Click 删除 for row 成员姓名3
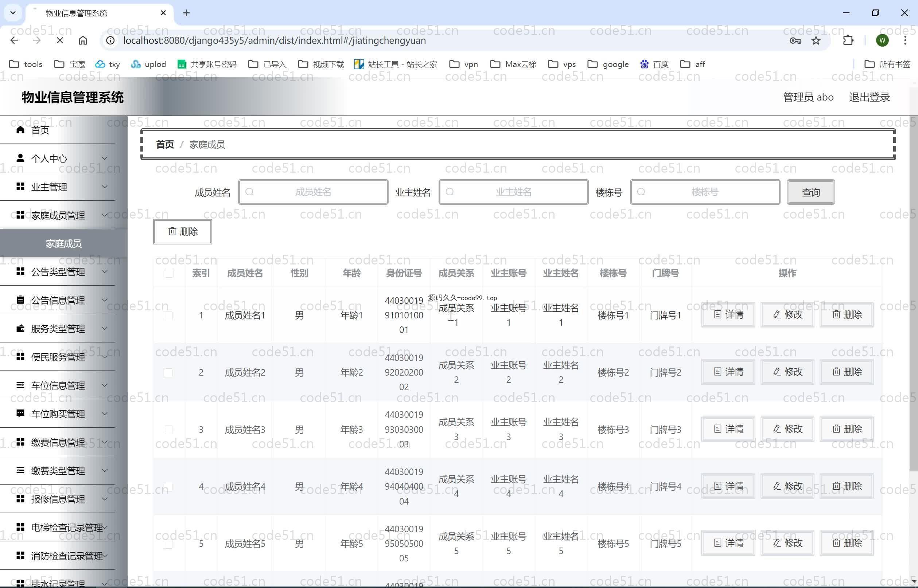The image size is (918, 588). coord(847,429)
